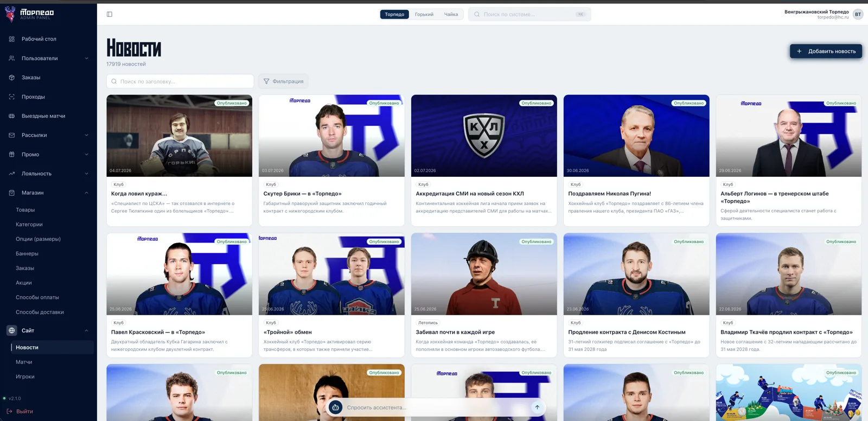Click the filter funnel icon
This screenshot has height=421, width=868.
(266, 81)
